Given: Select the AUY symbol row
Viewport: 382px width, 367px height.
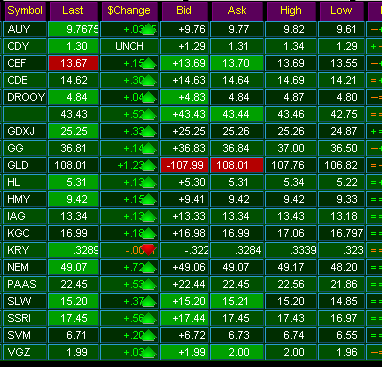Looking at the screenshot, I should 25,29.
